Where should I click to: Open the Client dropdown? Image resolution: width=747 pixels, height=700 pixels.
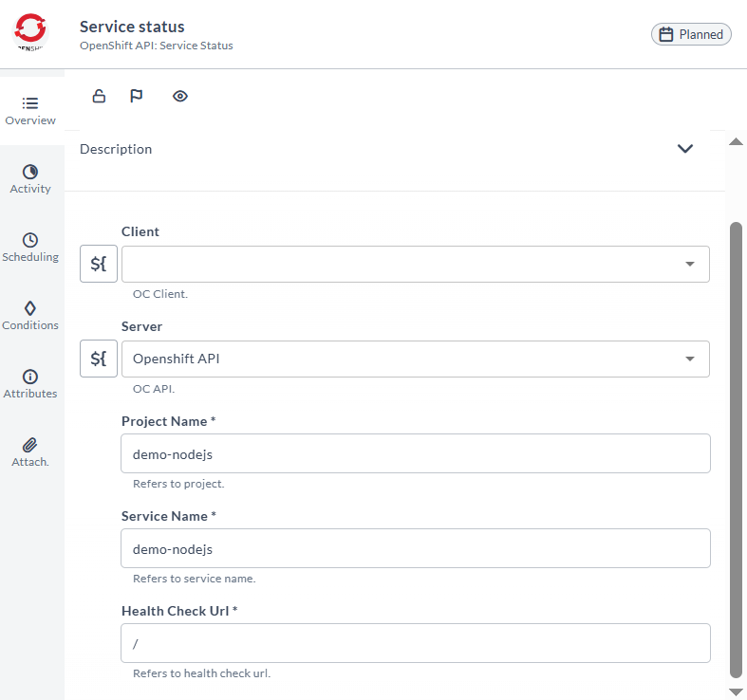click(x=416, y=264)
